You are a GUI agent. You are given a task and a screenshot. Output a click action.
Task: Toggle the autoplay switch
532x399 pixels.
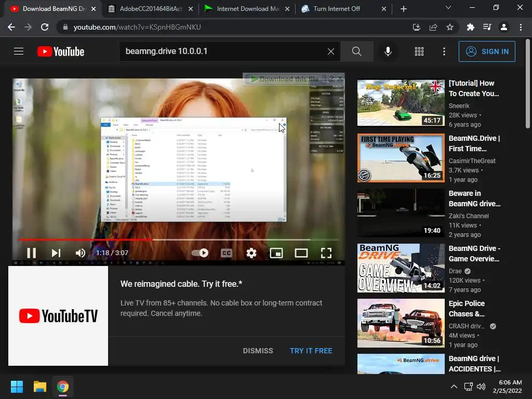point(200,253)
